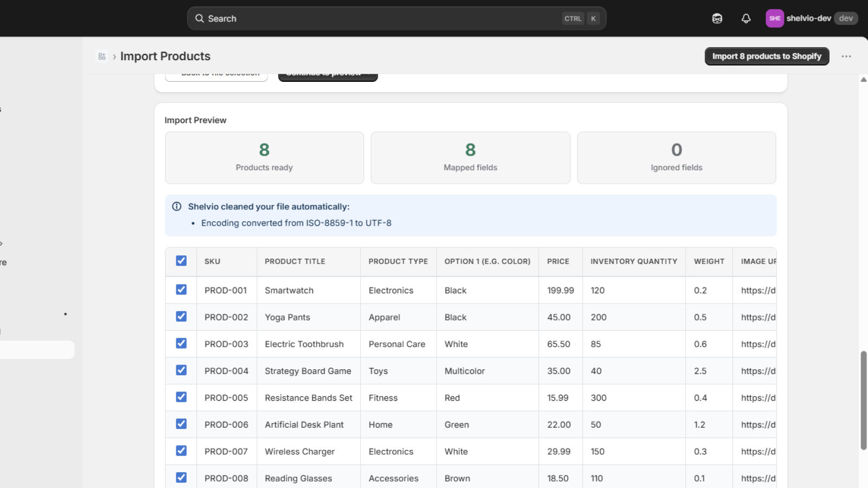This screenshot has width=868, height=488.
Task: Click the Import Products page title
Action: (165, 56)
